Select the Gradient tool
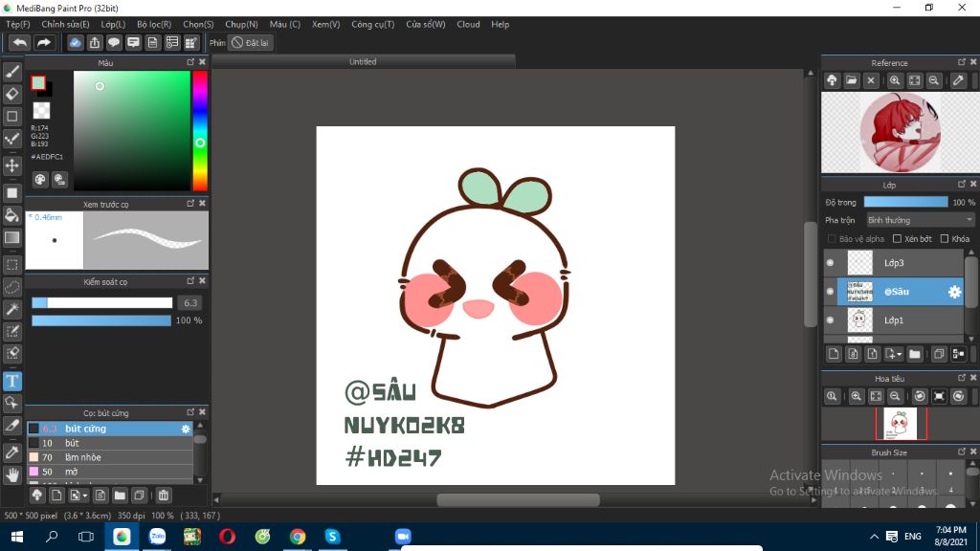Screen dimensions: 980x551 [x=11, y=237]
